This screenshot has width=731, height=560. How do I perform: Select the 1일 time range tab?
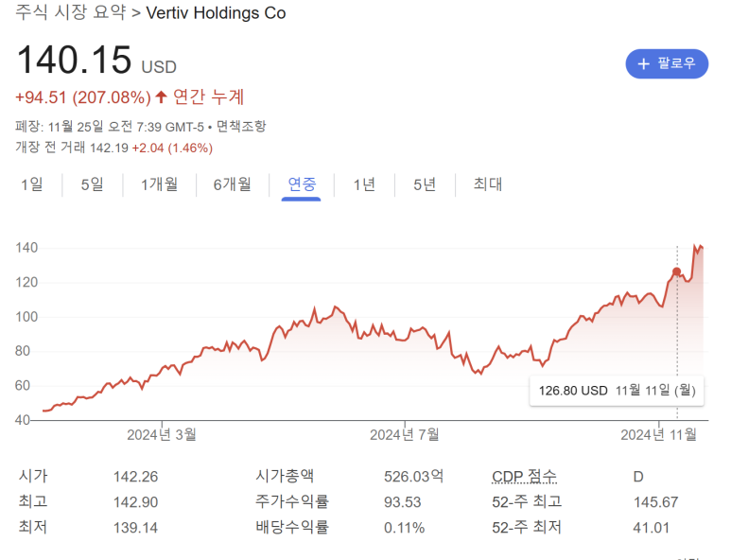[32, 184]
